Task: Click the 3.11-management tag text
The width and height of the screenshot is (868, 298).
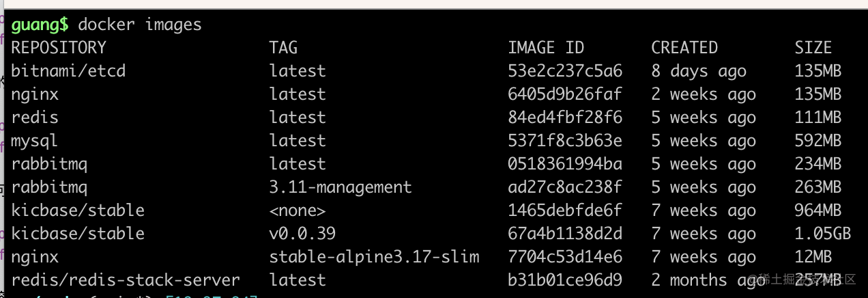Action: [x=341, y=187]
